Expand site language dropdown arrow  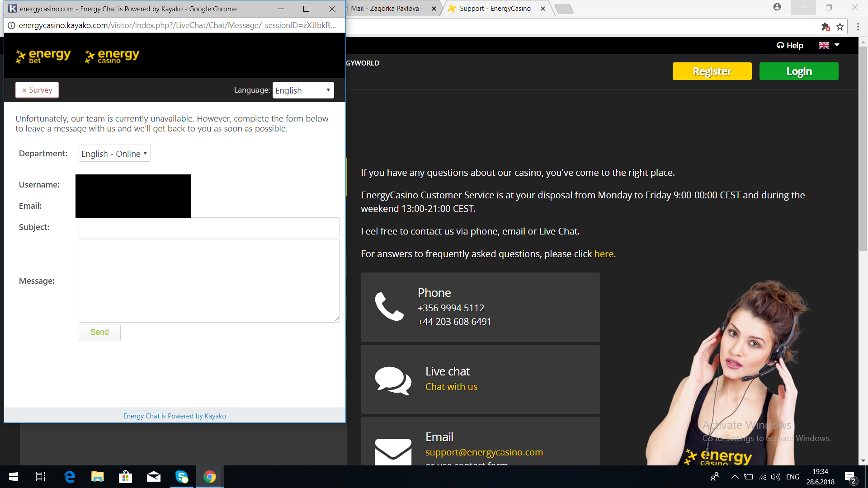pyautogui.click(x=837, y=45)
